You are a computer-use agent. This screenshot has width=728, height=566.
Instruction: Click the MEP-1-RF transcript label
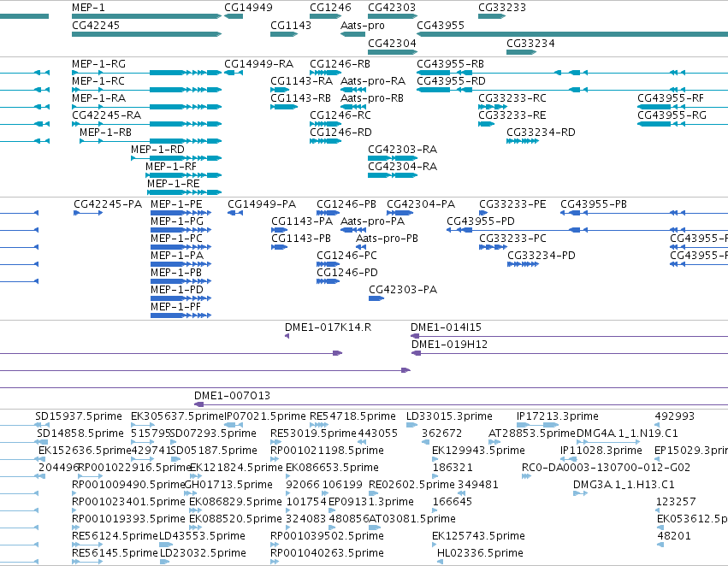coord(171,167)
